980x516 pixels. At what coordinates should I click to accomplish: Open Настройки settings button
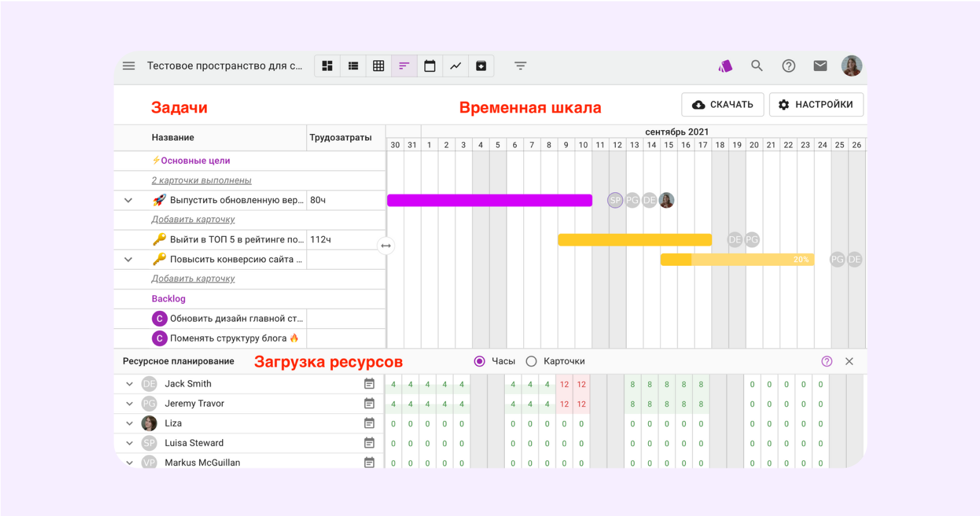(816, 105)
